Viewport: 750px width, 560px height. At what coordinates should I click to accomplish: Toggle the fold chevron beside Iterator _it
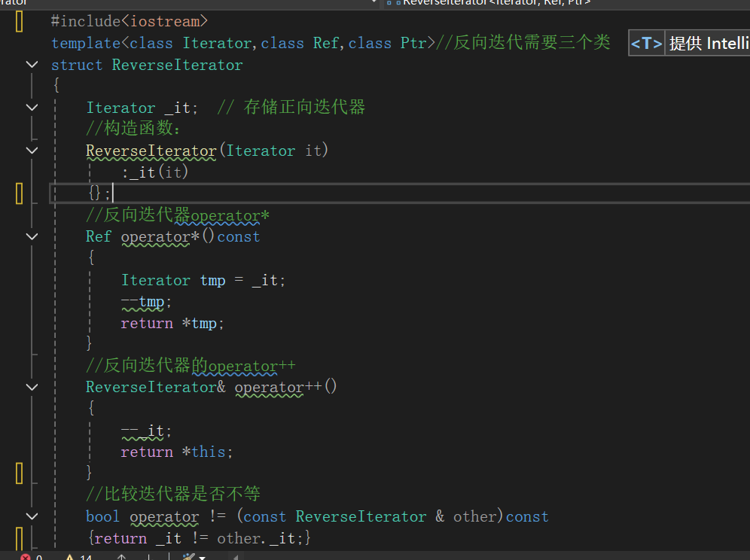click(x=32, y=108)
